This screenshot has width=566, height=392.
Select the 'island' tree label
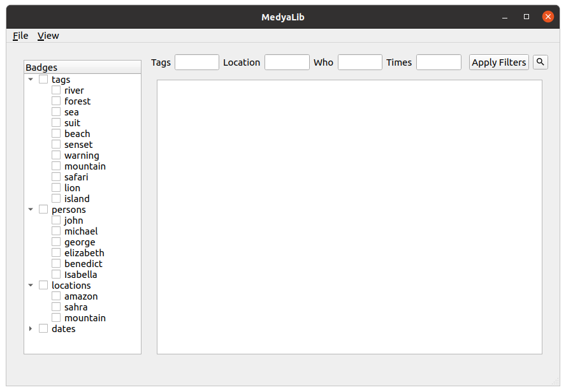click(x=77, y=198)
